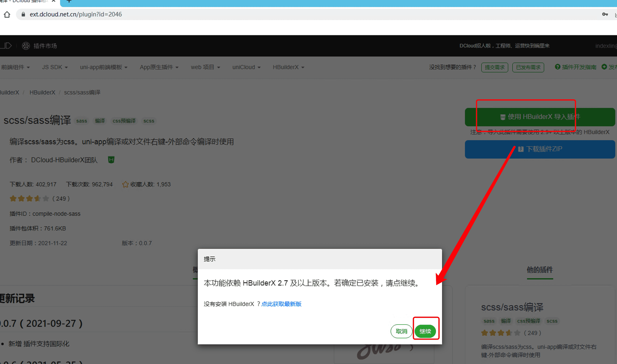Click the 下载人数: 402,917 text
Image resolution: width=617 pixels, height=364 pixels.
pyautogui.click(x=33, y=184)
